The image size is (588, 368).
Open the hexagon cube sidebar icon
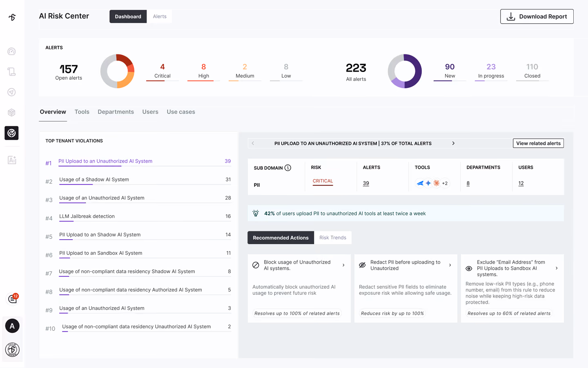[x=11, y=112]
